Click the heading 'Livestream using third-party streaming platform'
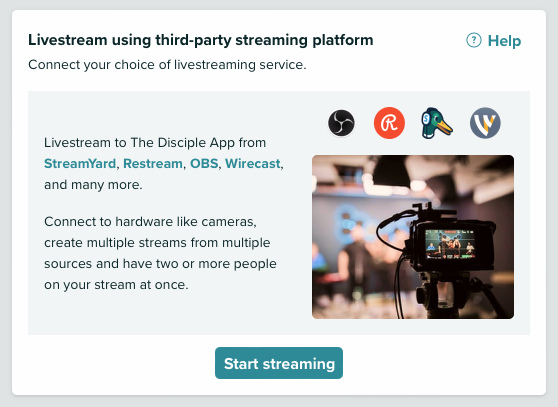This screenshot has width=558, height=407. pyautogui.click(x=201, y=40)
